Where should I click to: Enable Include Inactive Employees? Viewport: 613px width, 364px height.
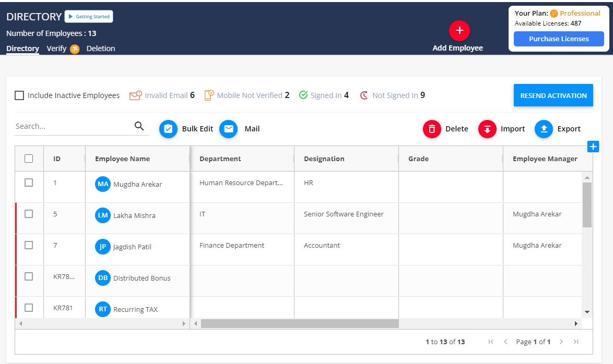pyautogui.click(x=19, y=95)
